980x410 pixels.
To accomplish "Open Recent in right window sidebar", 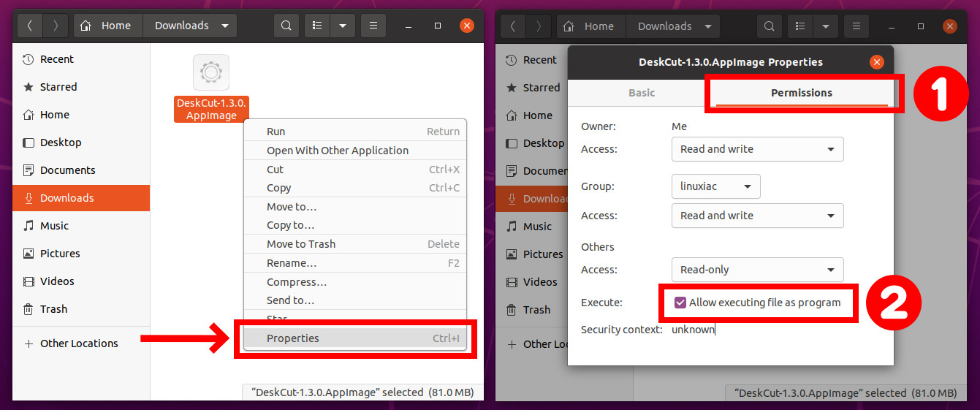I will click(x=532, y=60).
